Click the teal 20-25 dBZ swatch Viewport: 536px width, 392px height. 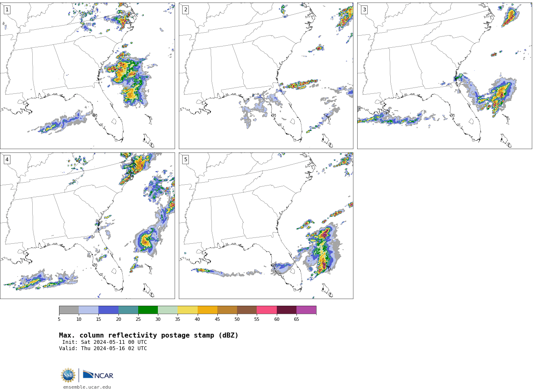tap(128, 310)
